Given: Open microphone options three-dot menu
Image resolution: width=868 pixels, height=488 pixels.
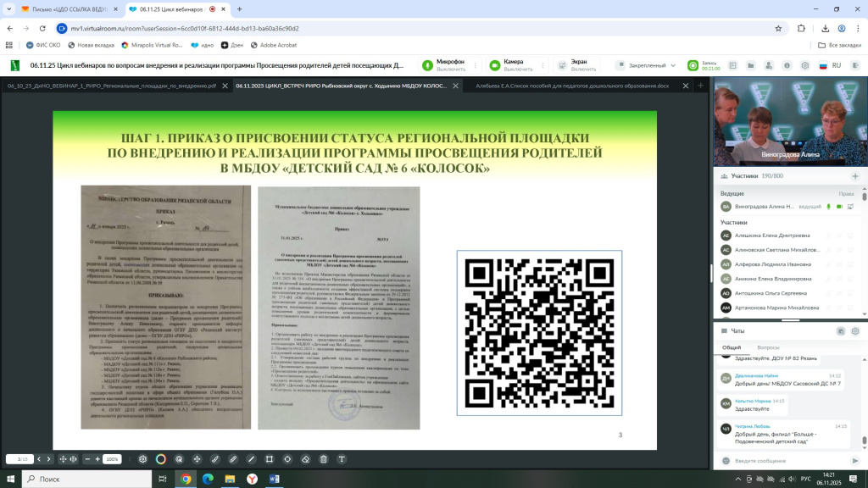Looking at the screenshot, I should click(474, 65).
